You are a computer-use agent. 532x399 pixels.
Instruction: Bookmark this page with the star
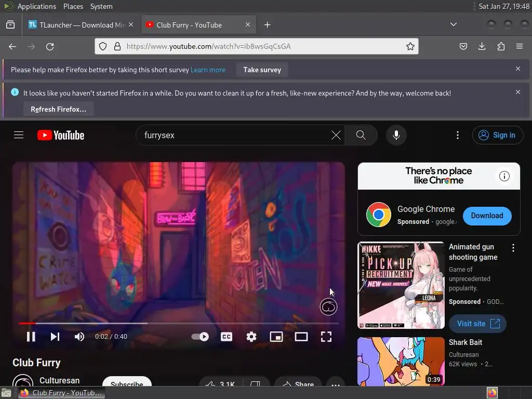[410, 46]
